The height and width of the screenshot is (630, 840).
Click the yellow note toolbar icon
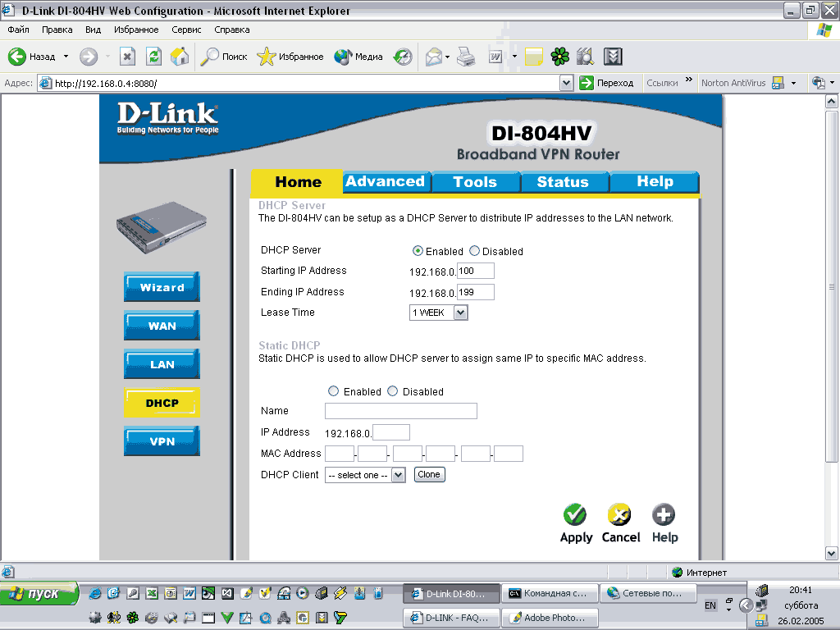pos(533,57)
